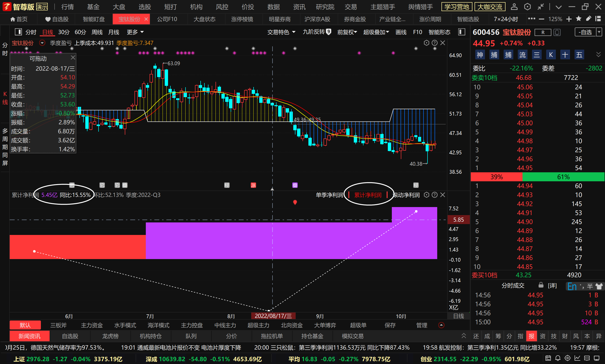This screenshot has height=364, width=605.
Task: Open the hexagon settings icon in title bar
Action: (x=527, y=7)
